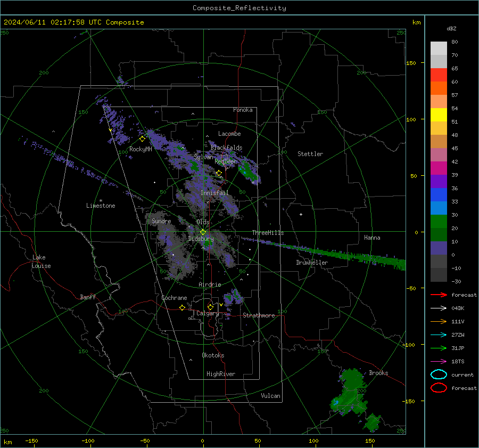Click the Ponoka town label
This screenshot has width=479, height=448.
tap(243, 110)
